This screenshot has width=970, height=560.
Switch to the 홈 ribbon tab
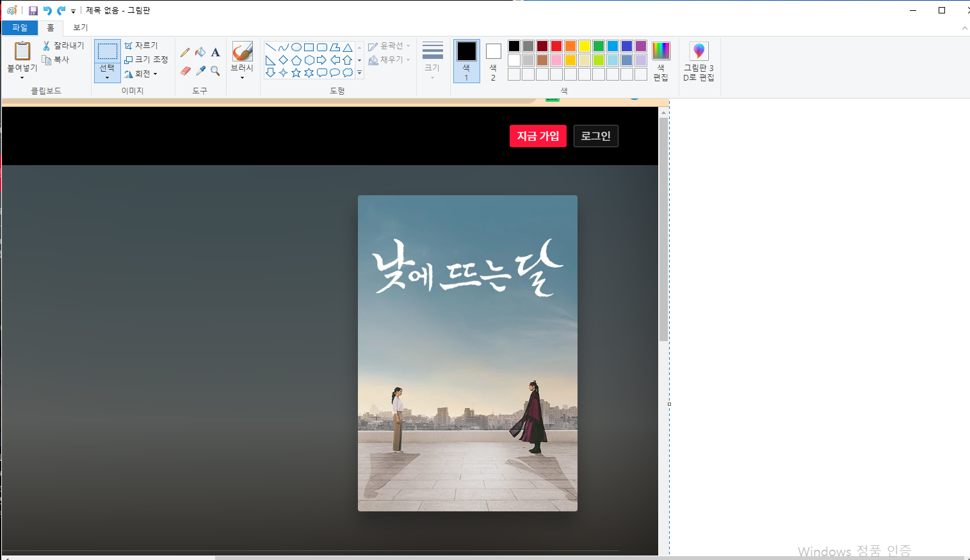pyautogui.click(x=51, y=28)
